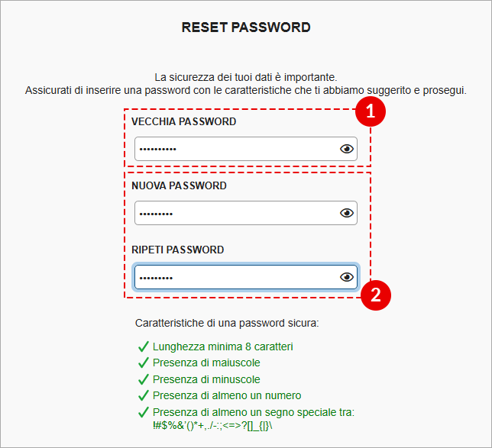Click inside the Vecchia Password input field
The width and height of the screenshot is (492, 448).
pos(246,149)
